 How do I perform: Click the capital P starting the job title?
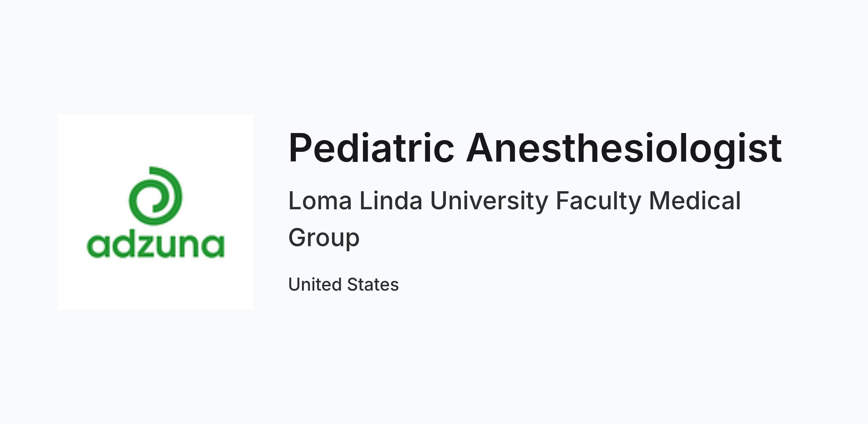(x=300, y=148)
